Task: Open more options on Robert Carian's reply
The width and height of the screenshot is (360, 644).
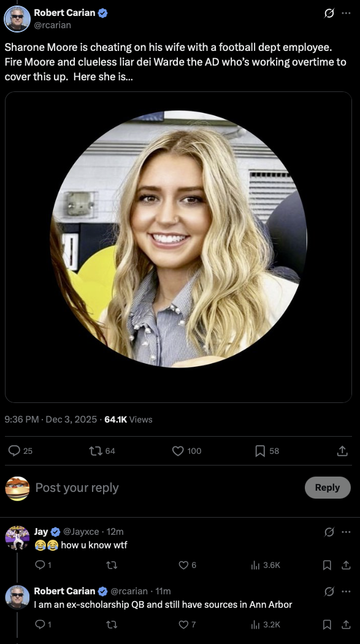Action: [346, 591]
